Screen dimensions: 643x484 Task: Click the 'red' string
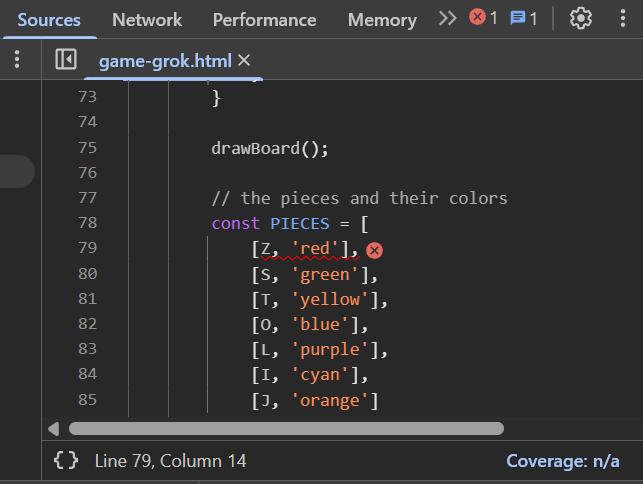pyautogui.click(x=315, y=249)
